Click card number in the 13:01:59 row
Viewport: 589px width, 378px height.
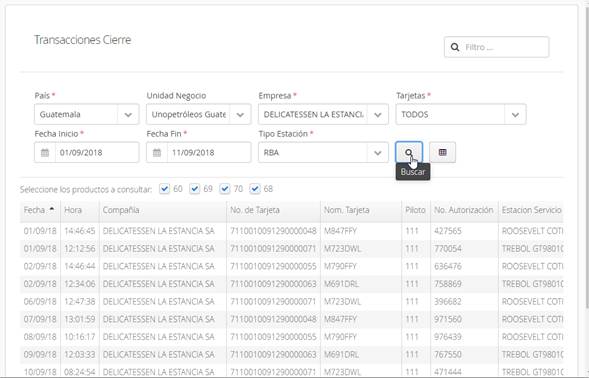click(273, 319)
